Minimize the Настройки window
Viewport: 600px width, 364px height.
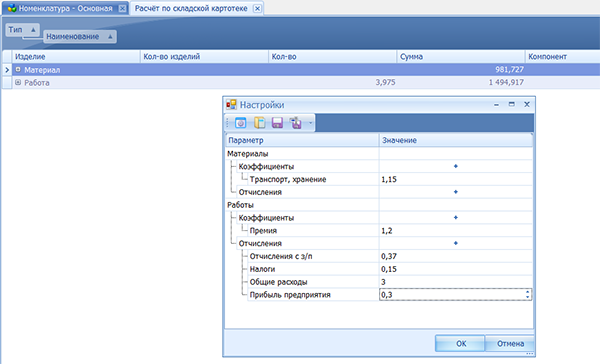pos(496,104)
